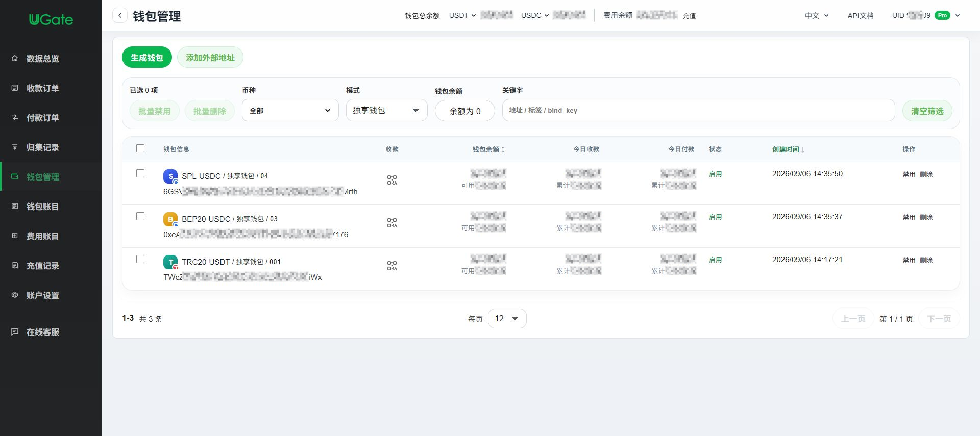Sort by 钱包余额 column arrow
The height and width of the screenshot is (436, 980).
[x=503, y=149]
